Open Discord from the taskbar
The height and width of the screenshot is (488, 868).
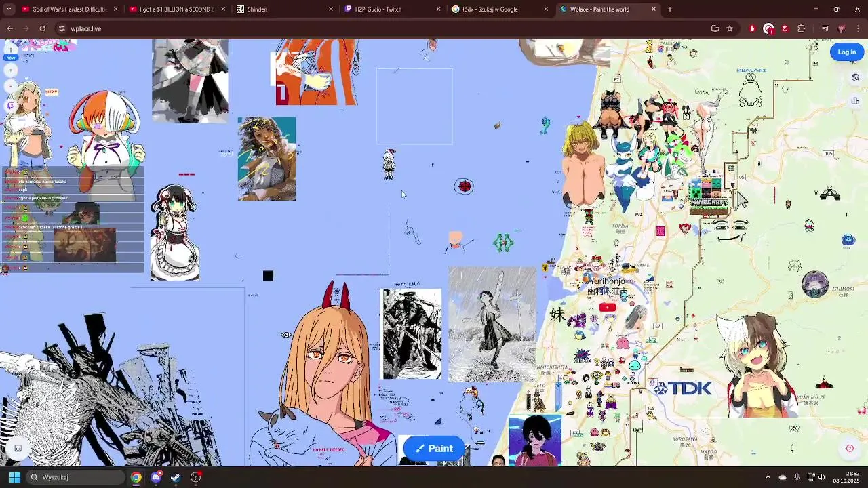(156, 477)
